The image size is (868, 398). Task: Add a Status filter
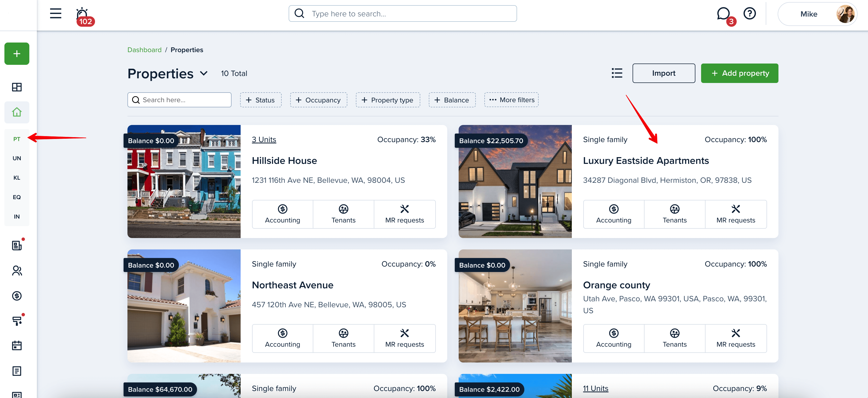point(260,100)
